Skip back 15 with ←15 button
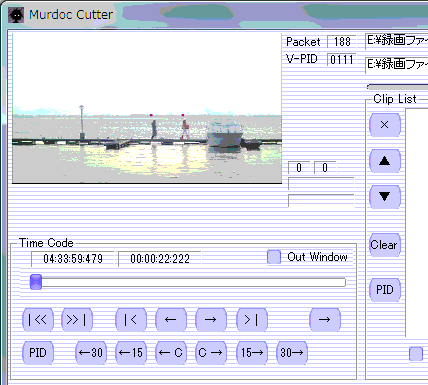This screenshot has height=385, width=428. [131, 353]
